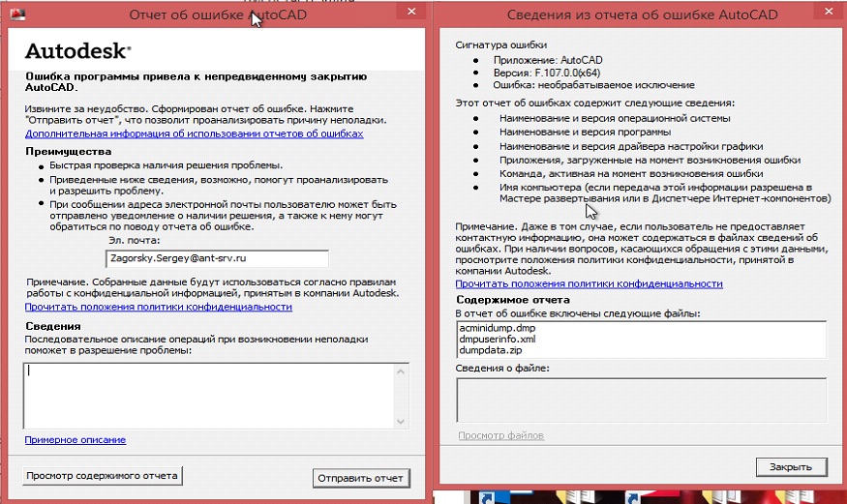Image resolution: width=847 pixels, height=504 pixels.
Task: Click text 'Приложение: AutoCAD'
Action: [x=548, y=60]
